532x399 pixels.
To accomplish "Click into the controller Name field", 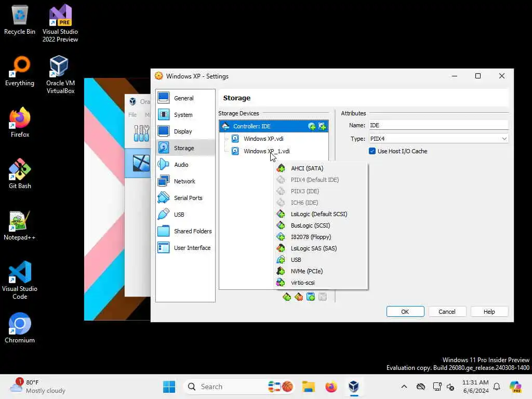I will tap(438, 125).
